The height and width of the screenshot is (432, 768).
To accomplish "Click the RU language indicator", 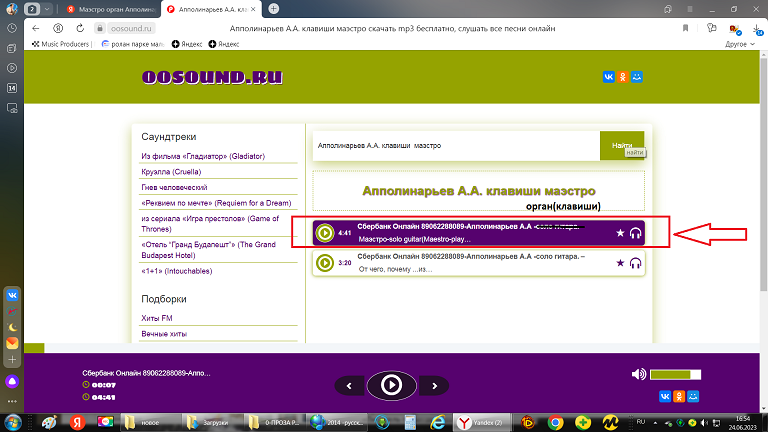I will 641,422.
